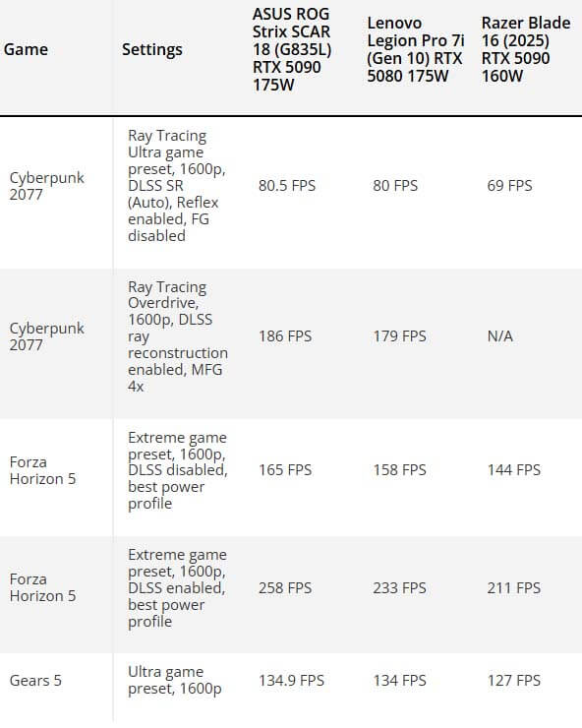Select the 165 FPS Forza result
The height and width of the screenshot is (728, 582).
285,470
